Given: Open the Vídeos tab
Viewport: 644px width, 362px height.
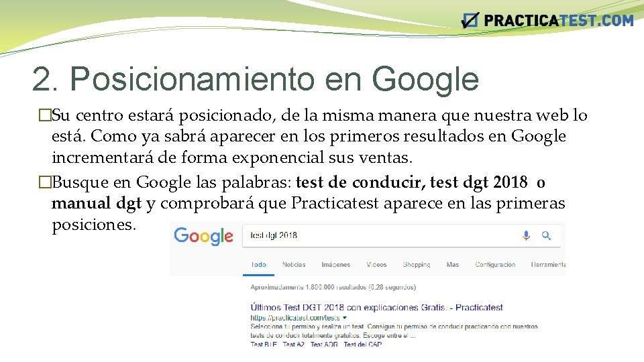Looking at the screenshot, I should pos(376,265).
